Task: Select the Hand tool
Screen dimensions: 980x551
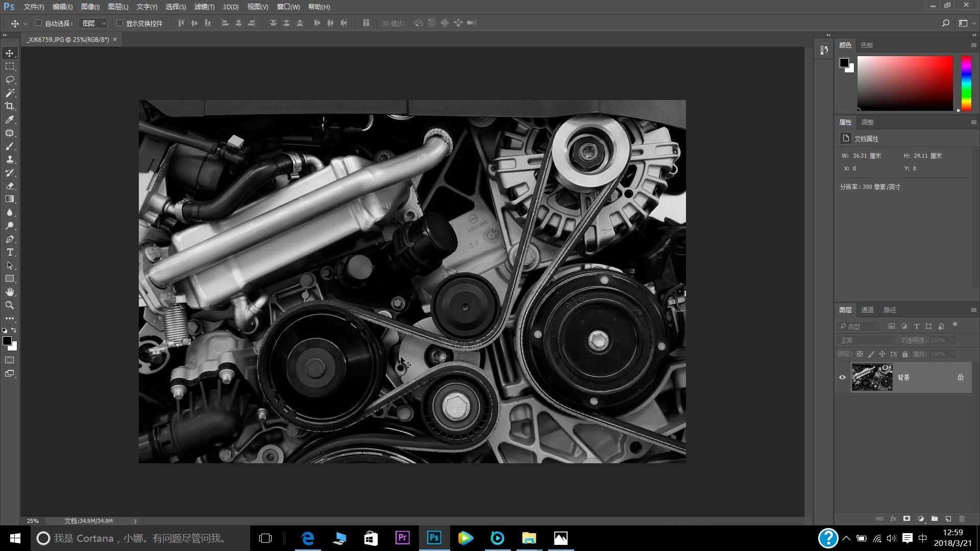Action: coord(10,292)
